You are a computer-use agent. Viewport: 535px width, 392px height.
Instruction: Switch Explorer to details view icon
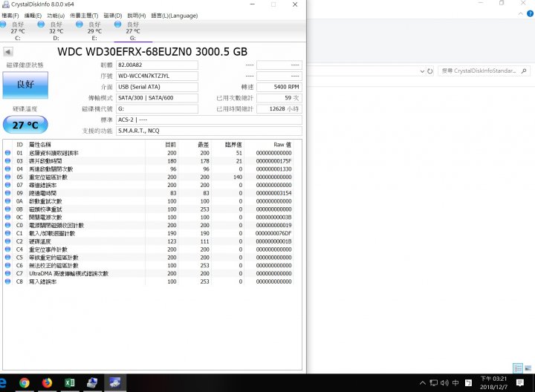(518, 368)
